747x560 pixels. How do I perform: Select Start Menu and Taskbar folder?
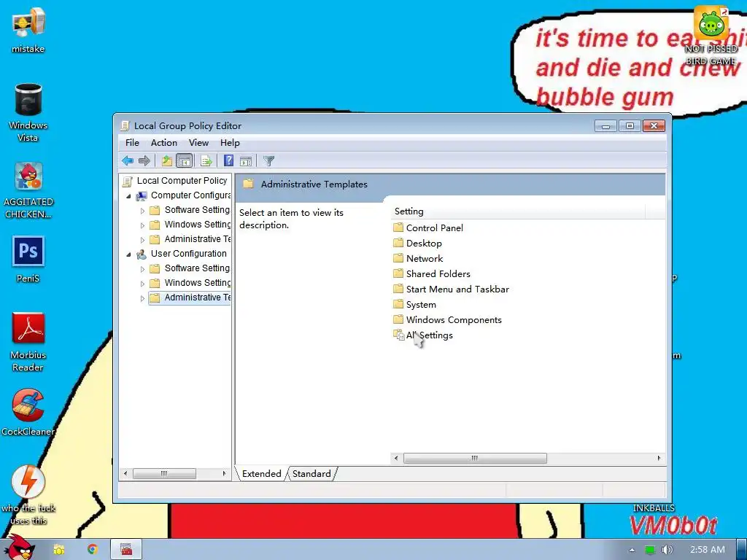pyautogui.click(x=451, y=289)
